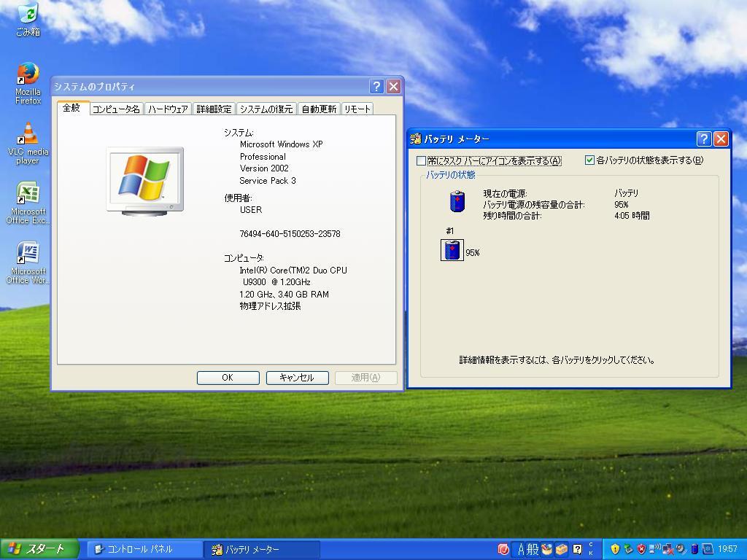This screenshot has height=560, width=747.
Task: Switch to the コンピュータ名 tab
Action: (x=116, y=109)
